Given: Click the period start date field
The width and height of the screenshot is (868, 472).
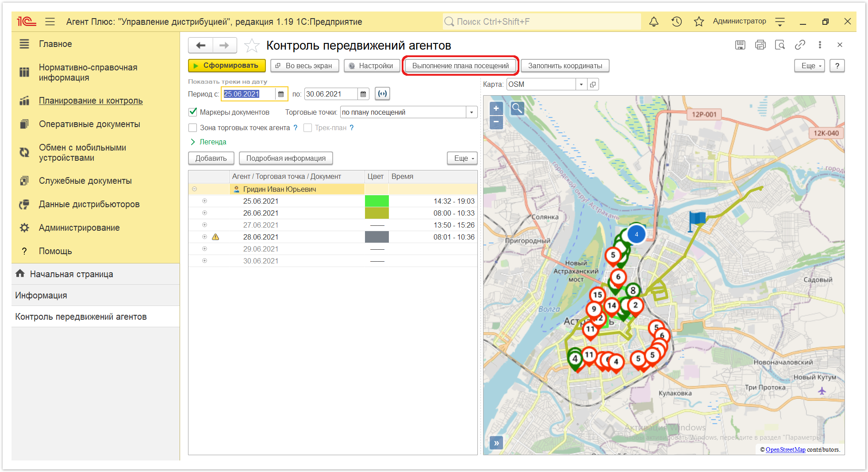Looking at the screenshot, I should 249,94.
